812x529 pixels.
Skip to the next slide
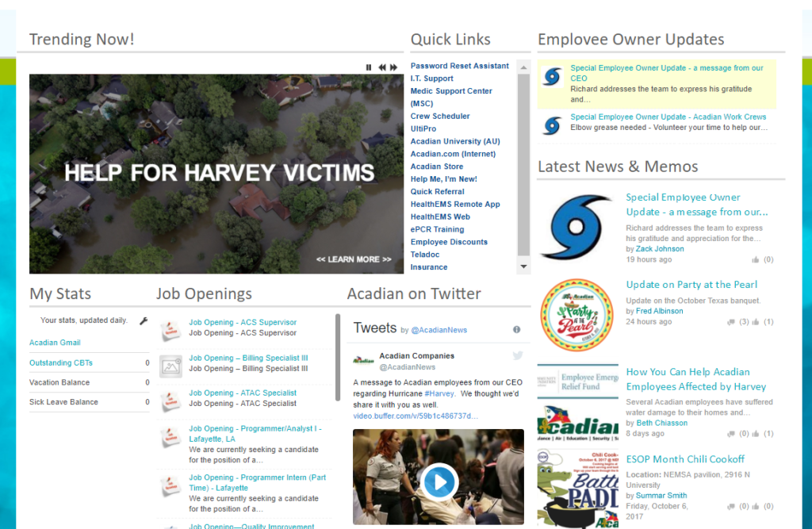pyautogui.click(x=393, y=67)
